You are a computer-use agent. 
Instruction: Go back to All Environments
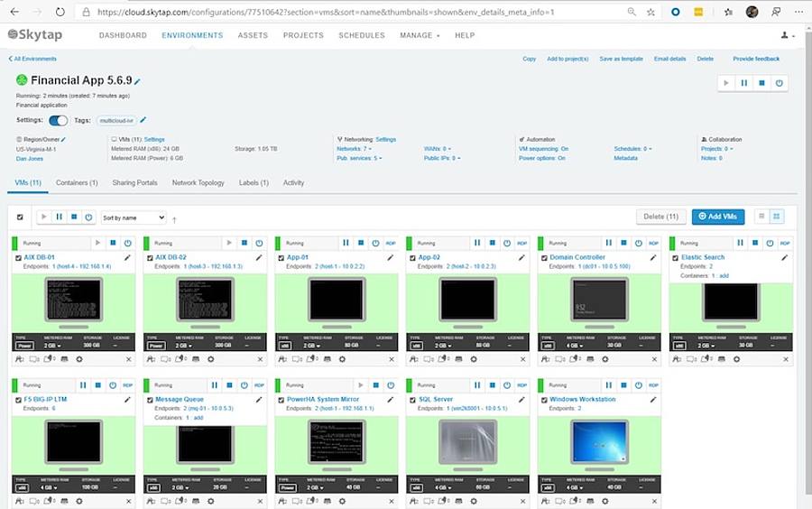(32, 59)
